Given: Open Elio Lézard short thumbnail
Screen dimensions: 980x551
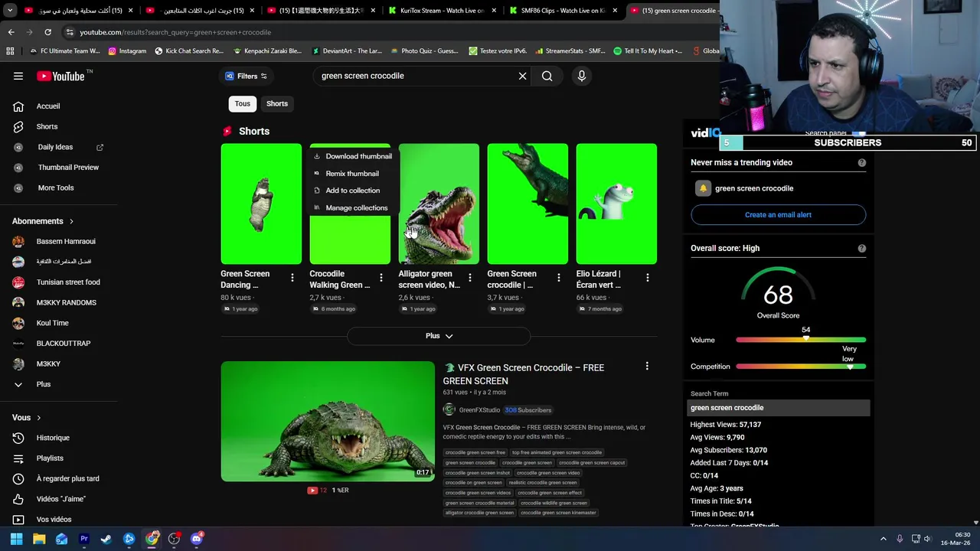Looking at the screenshot, I should [616, 204].
